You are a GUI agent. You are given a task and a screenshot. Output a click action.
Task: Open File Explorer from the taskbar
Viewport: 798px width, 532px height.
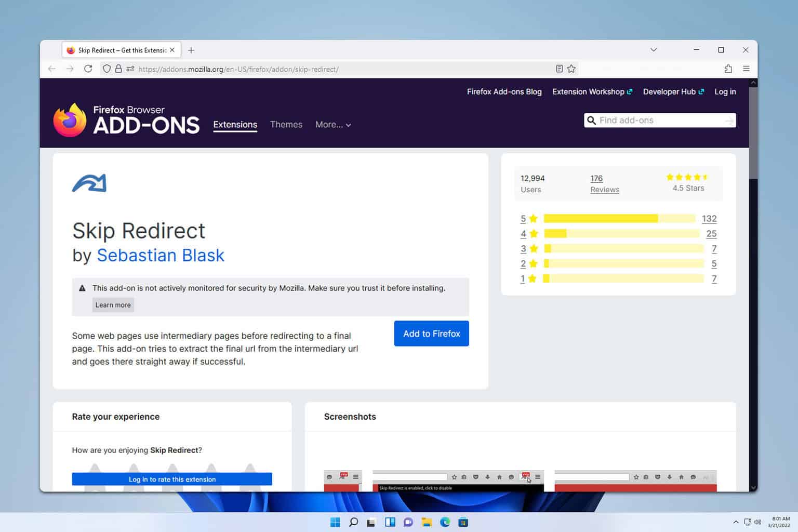click(427, 522)
